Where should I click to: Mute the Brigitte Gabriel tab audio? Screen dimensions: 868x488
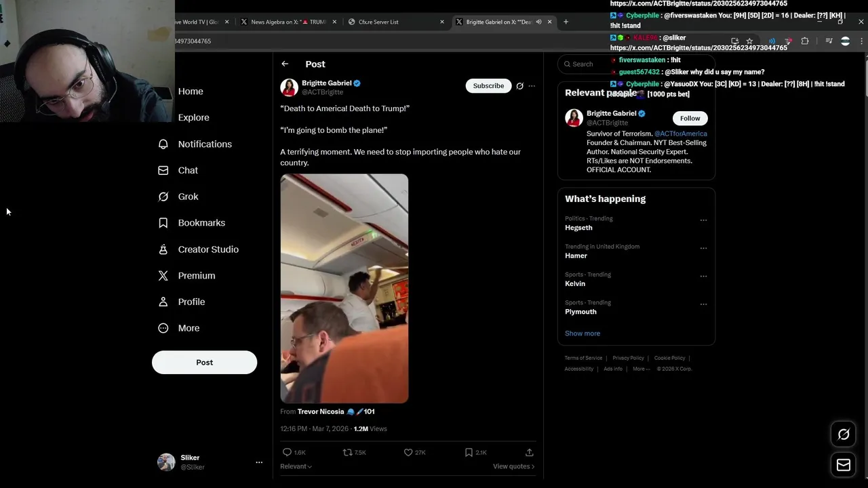tap(539, 22)
